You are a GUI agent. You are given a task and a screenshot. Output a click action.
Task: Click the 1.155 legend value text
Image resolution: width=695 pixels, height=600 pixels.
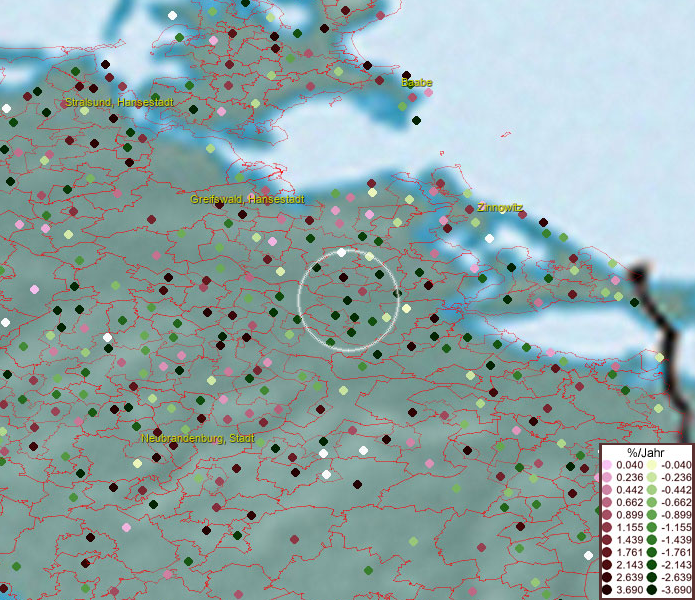(x=630, y=527)
